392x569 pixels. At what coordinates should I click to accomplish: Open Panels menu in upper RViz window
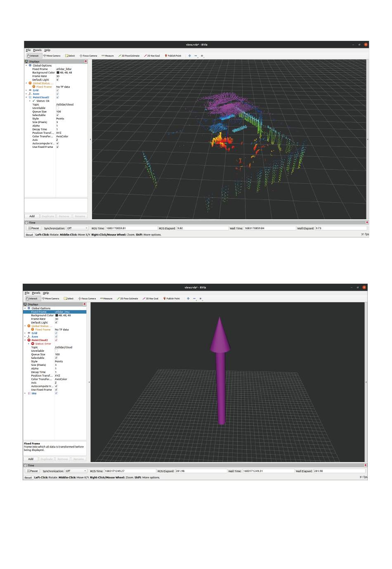38,50
